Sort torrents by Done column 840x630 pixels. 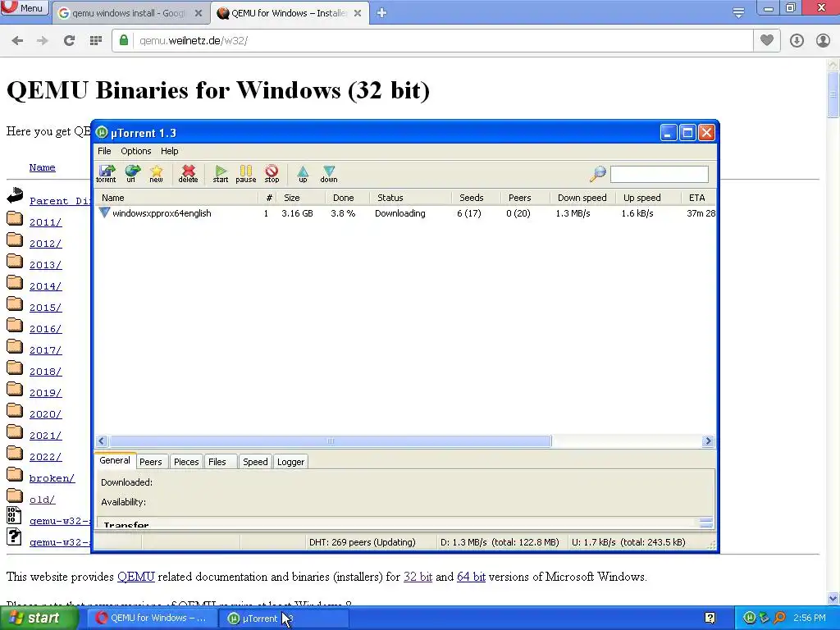(347, 198)
